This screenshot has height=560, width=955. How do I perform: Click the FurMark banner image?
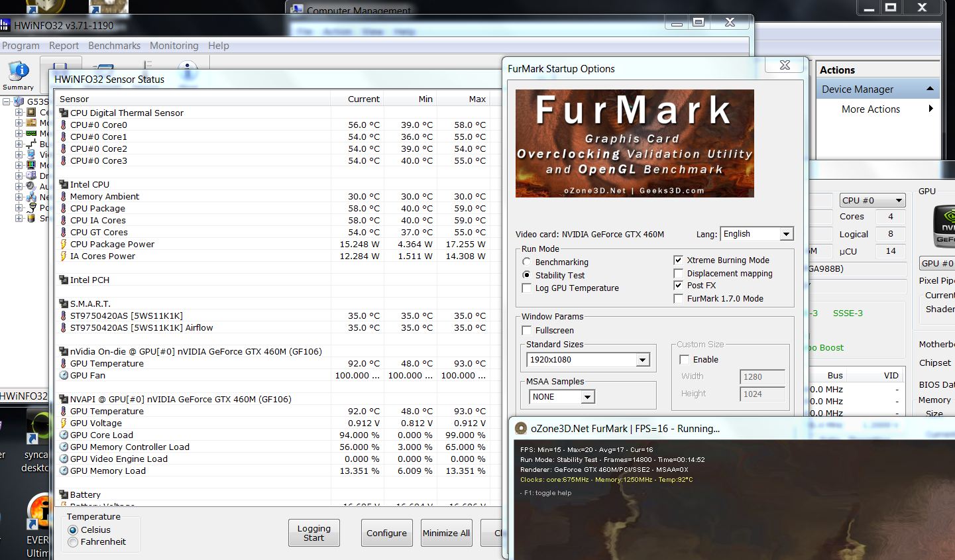[635, 143]
